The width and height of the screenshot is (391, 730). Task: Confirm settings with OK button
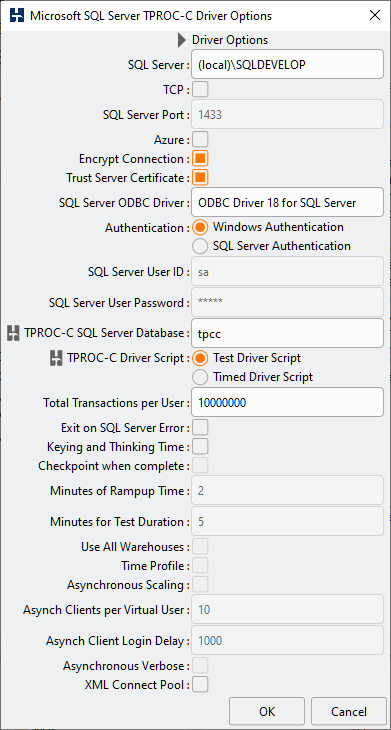267,711
